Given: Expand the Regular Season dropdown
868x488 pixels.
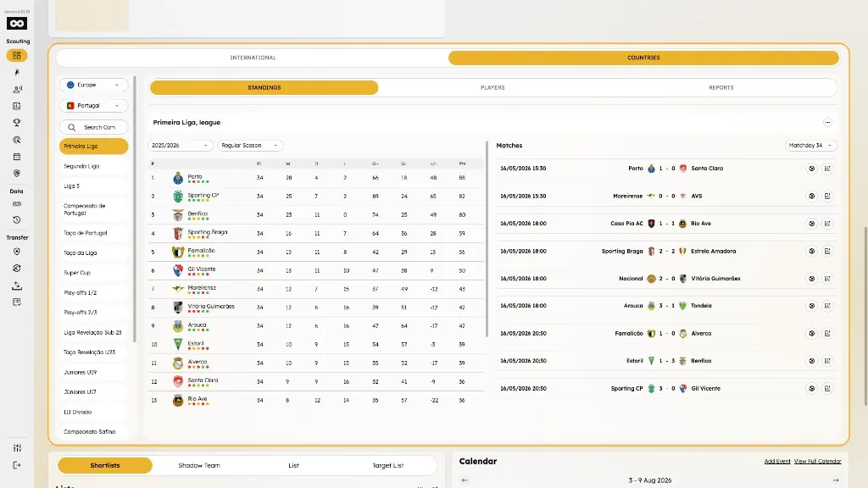Looking at the screenshot, I should (x=250, y=146).
